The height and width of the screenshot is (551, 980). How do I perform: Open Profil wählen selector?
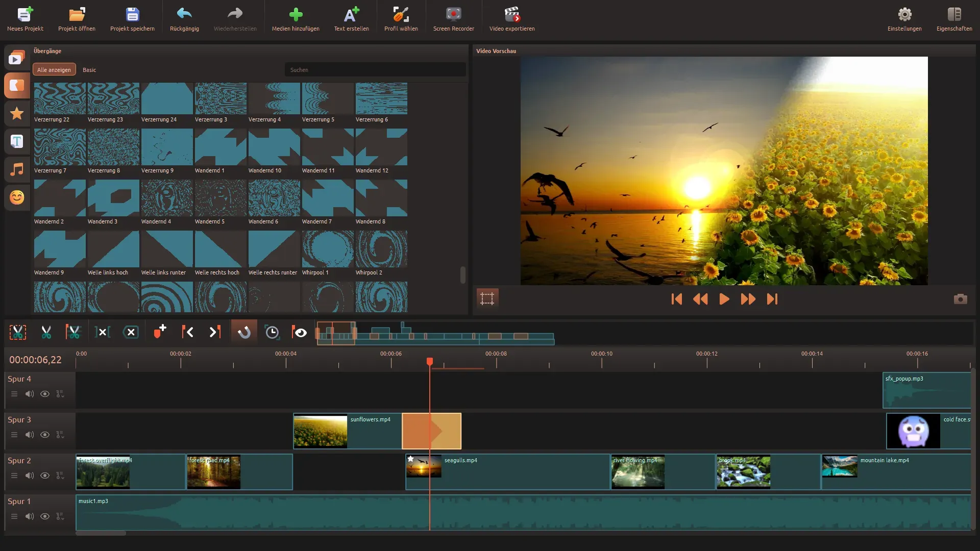pyautogui.click(x=401, y=19)
